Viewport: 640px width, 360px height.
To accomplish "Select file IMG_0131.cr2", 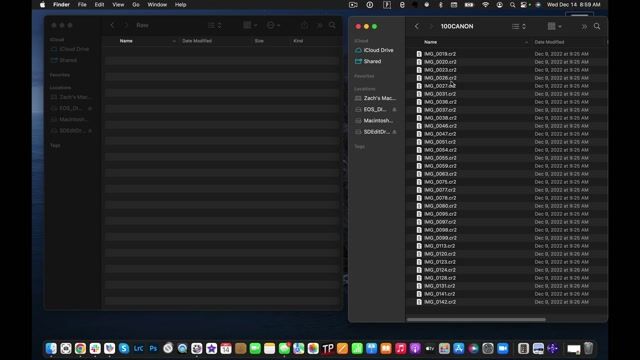I will point(439,286).
